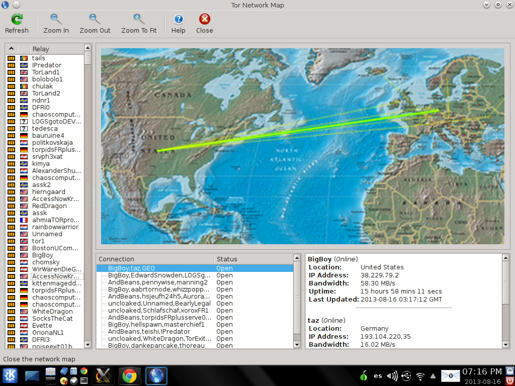Click the sort arrow above the relay status column
The width and height of the screenshot is (515, 386).
pyautogui.click(x=11, y=49)
